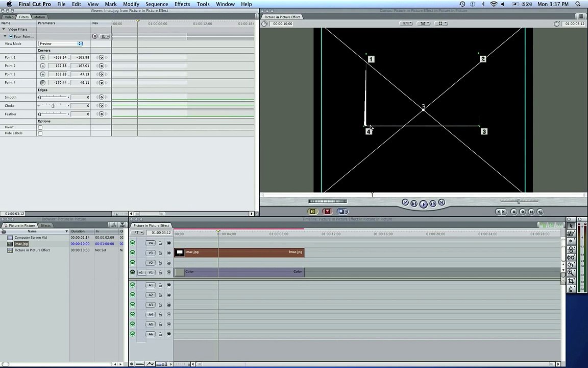Enable the Invert option checkbox
Viewport: 588px width, 368px height.
(40, 127)
